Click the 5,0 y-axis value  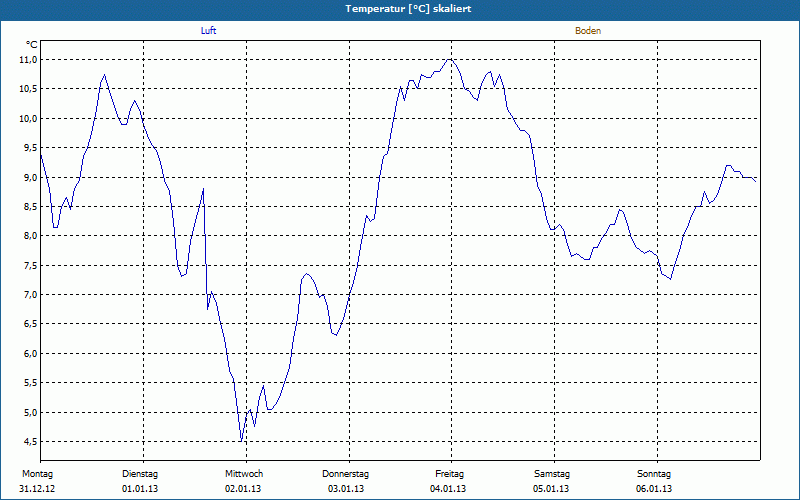[30, 412]
